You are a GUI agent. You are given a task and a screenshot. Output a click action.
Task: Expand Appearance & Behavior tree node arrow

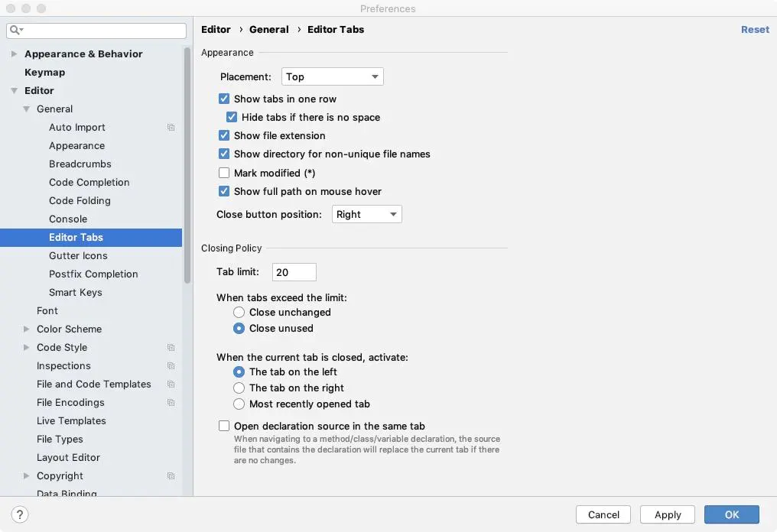(14, 54)
